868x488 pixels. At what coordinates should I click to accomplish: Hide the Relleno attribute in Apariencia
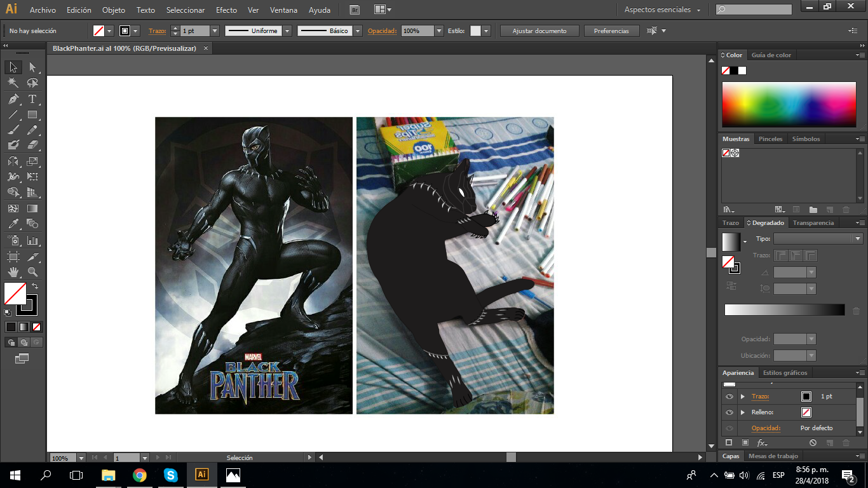coord(729,412)
